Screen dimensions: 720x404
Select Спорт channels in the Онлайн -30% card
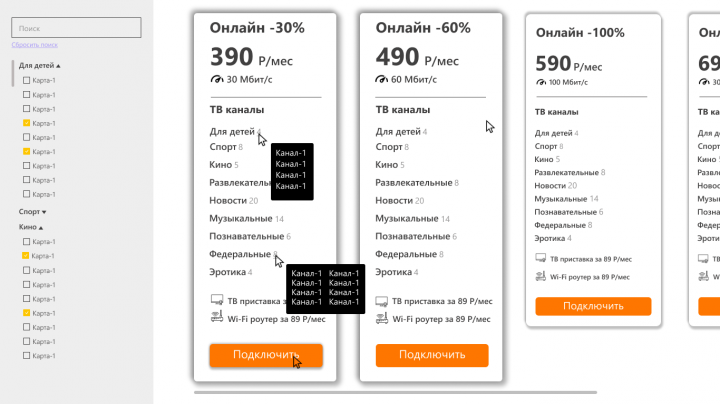tap(223, 147)
